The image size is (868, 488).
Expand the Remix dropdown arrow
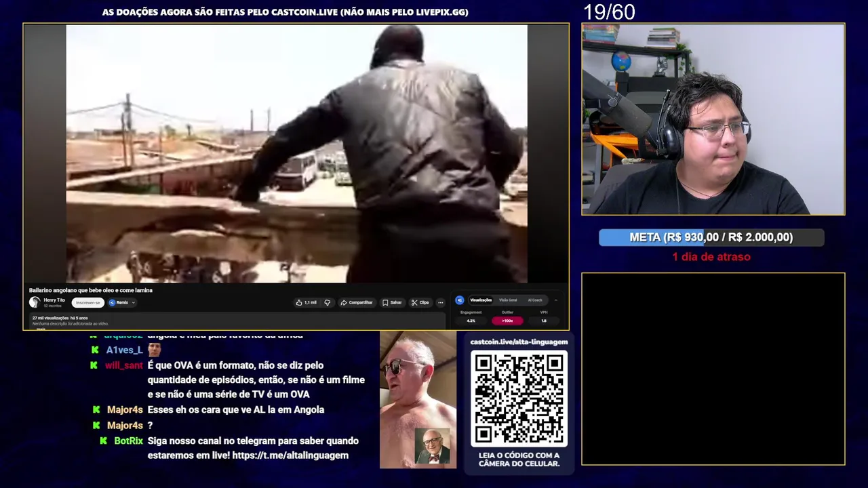[133, 302]
